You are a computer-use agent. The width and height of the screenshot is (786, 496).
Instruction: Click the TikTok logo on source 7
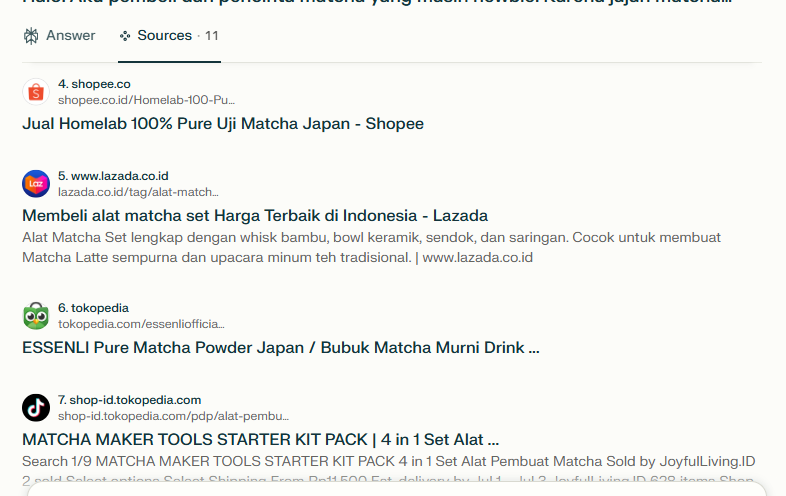[x=36, y=408]
